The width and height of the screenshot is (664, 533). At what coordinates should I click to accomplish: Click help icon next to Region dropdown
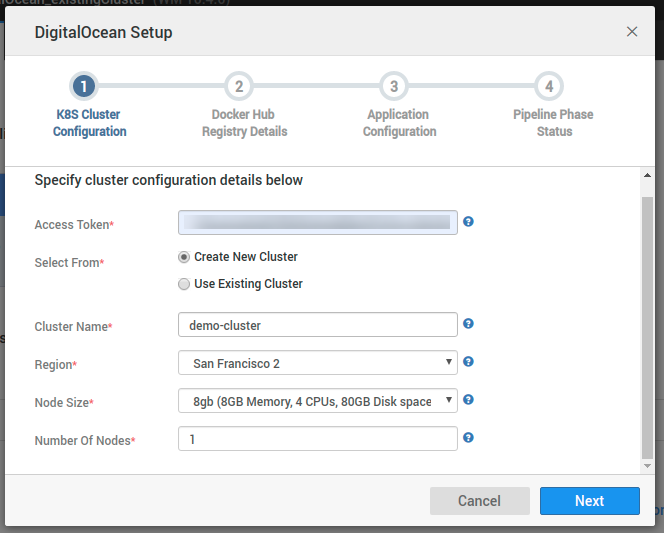[x=468, y=362]
